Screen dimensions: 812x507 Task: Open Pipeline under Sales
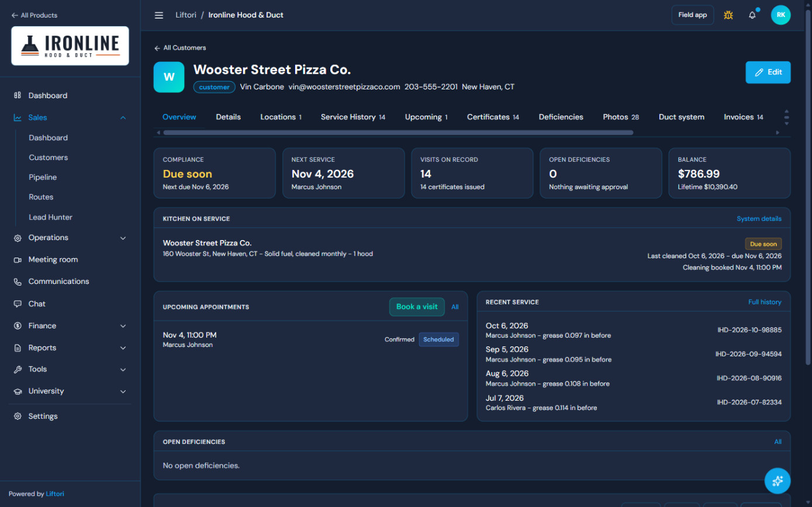(x=43, y=177)
